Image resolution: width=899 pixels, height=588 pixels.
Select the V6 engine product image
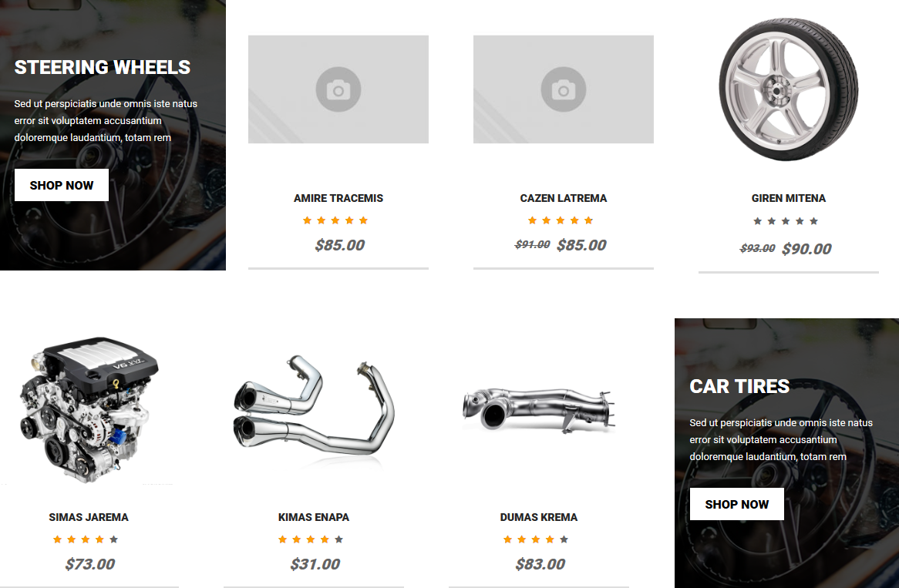pos(89,410)
